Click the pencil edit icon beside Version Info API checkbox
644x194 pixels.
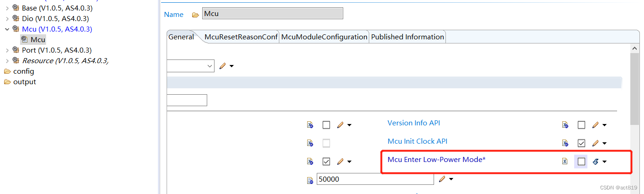pyautogui.click(x=595, y=125)
